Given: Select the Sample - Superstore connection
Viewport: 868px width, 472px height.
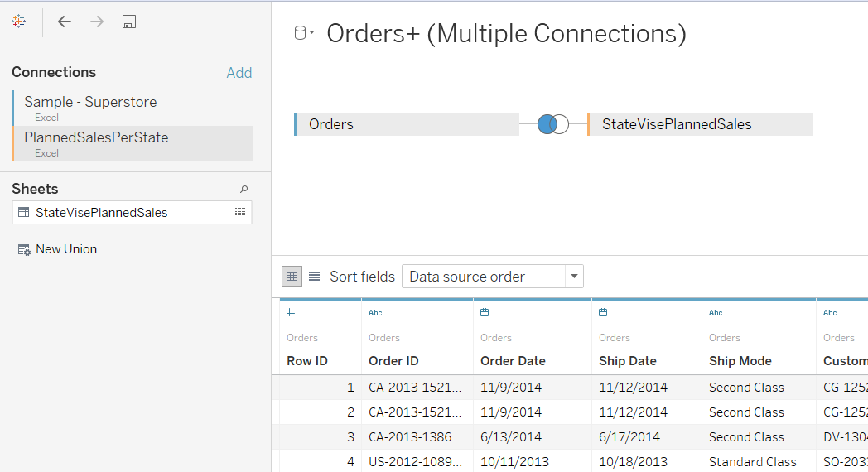Looking at the screenshot, I should (90, 103).
